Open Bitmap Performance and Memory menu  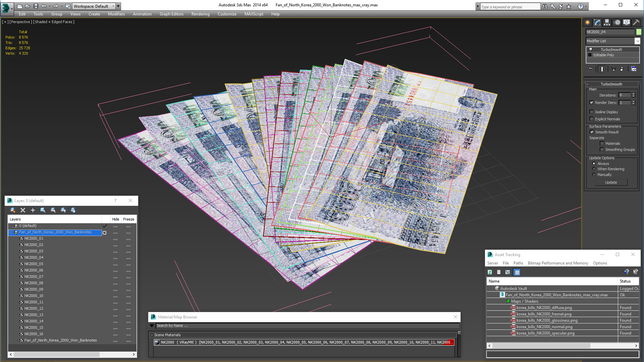pyautogui.click(x=558, y=263)
